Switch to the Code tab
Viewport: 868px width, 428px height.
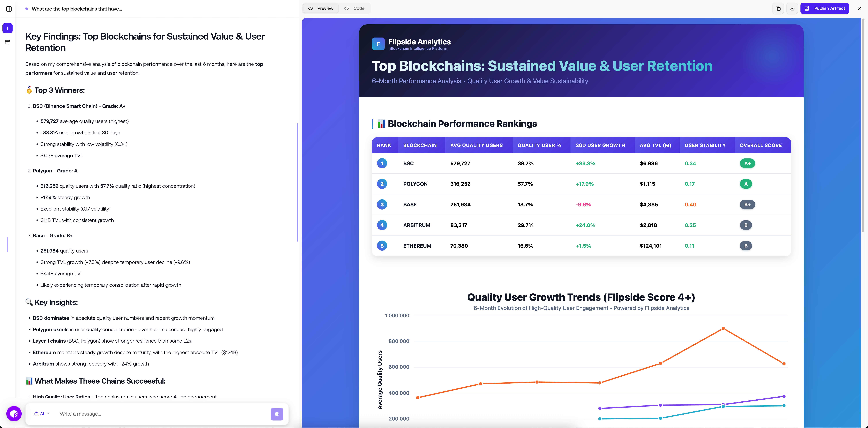click(355, 8)
